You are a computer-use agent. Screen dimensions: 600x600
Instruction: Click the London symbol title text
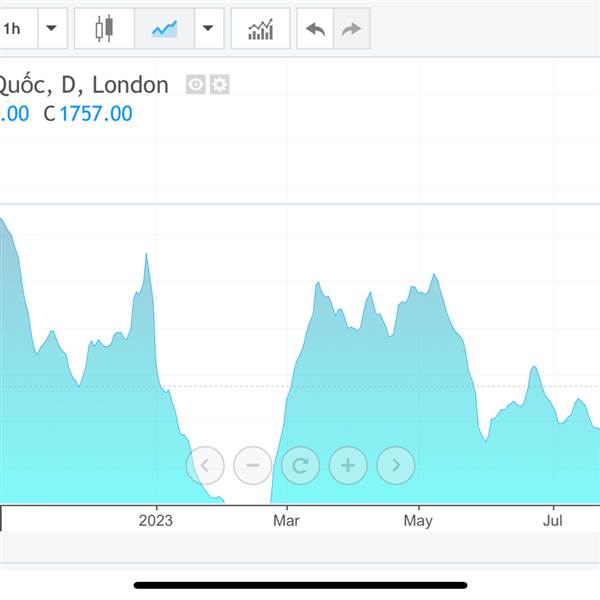point(130,85)
